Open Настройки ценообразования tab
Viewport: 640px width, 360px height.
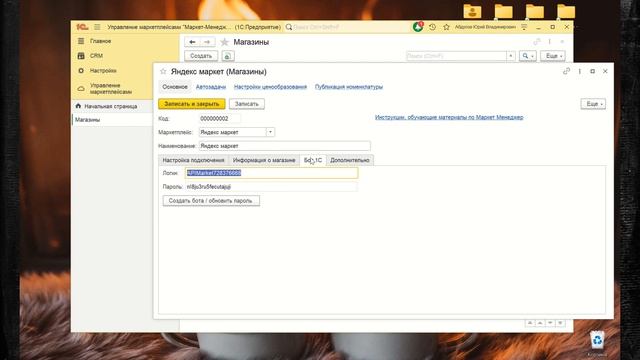[x=270, y=87]
